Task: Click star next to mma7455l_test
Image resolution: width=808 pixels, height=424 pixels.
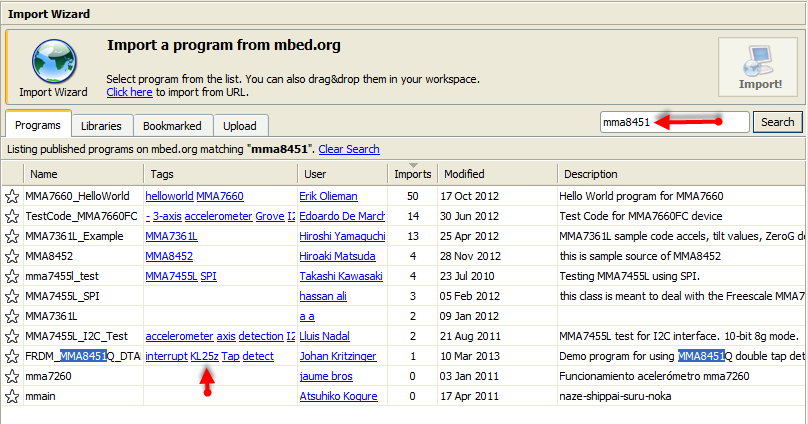Action: [x=12, y=276]
